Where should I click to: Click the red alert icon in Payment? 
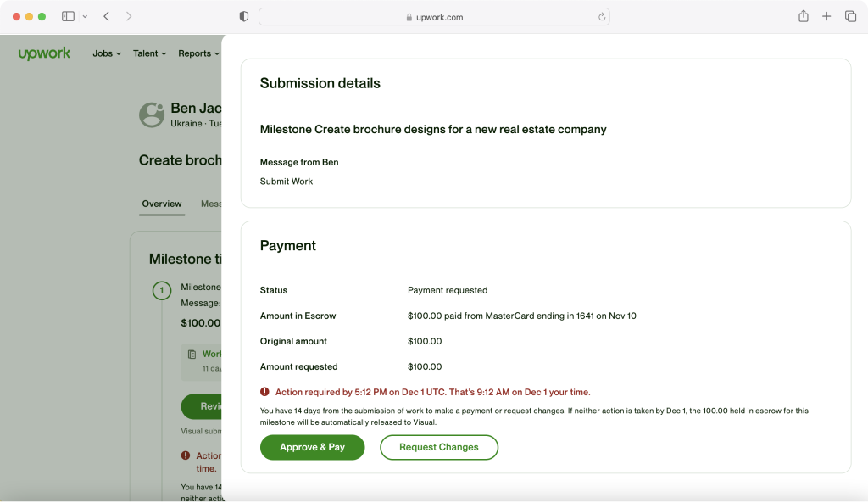tap(265, 392)
